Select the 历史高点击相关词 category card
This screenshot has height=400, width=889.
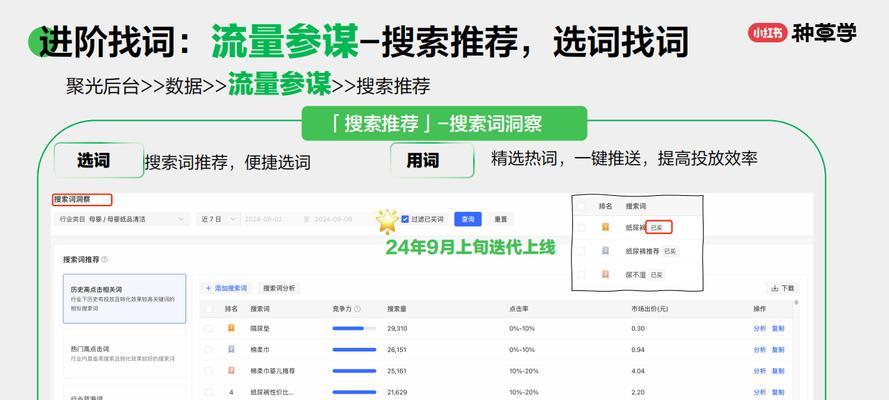point(124,299)
